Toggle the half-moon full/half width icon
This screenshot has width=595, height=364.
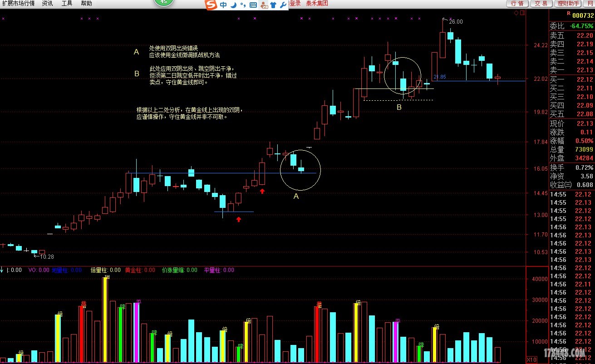[x=234, y=5]
